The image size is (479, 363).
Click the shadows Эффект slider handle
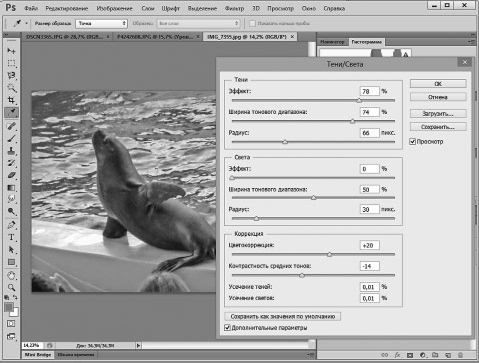(359, 100)
